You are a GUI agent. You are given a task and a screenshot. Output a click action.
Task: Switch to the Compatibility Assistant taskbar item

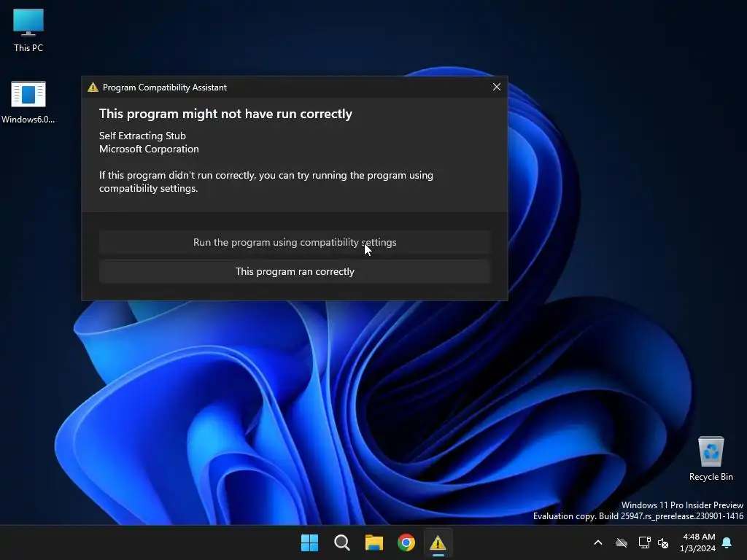click(x=438, y=542)
